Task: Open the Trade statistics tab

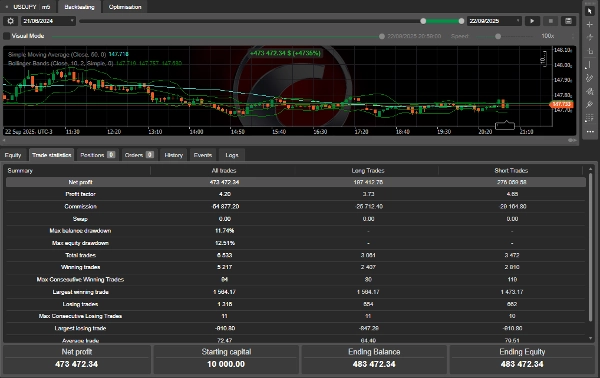Action: [52, 155]
